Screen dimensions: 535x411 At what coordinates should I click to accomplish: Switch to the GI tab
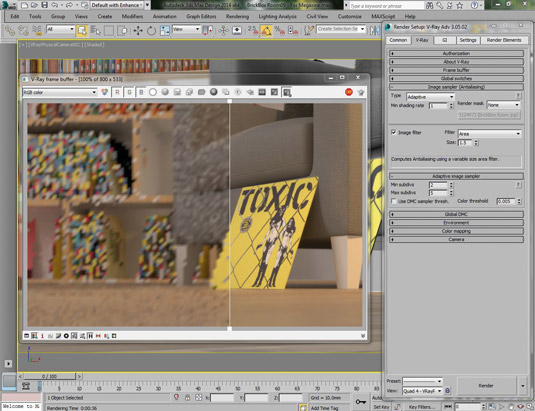point(445,40)
